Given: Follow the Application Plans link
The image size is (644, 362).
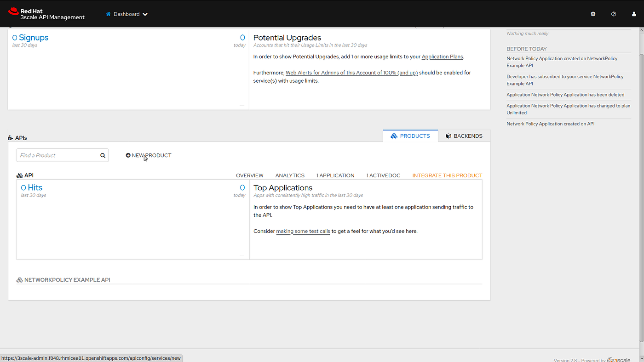Looking at the screenshot, I should coord(442,57).
